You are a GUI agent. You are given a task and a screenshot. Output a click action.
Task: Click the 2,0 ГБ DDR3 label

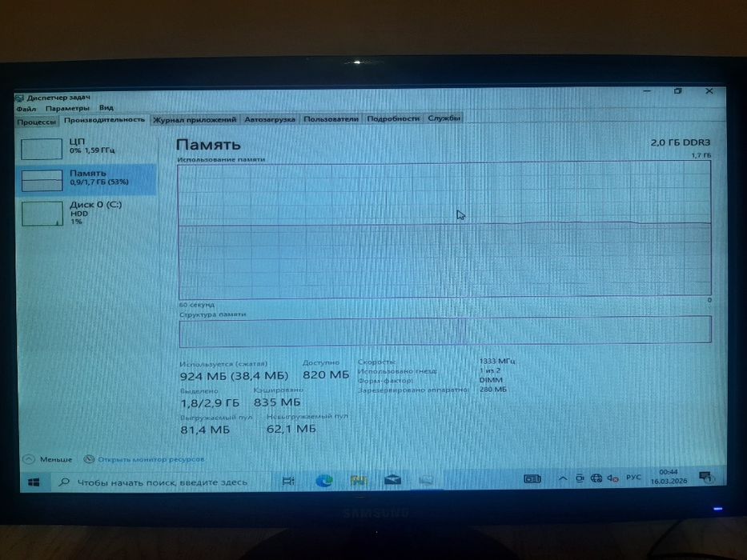(681, 142)
